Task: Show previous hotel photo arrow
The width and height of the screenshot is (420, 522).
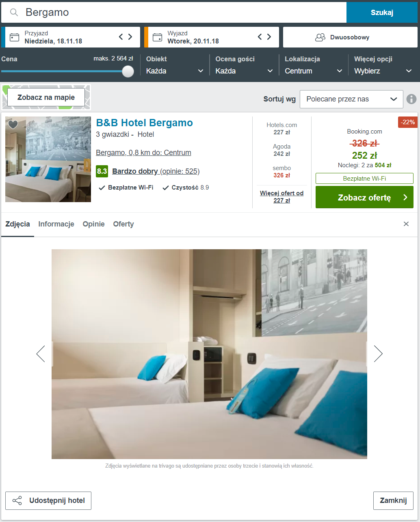Action: click(41, 354)
